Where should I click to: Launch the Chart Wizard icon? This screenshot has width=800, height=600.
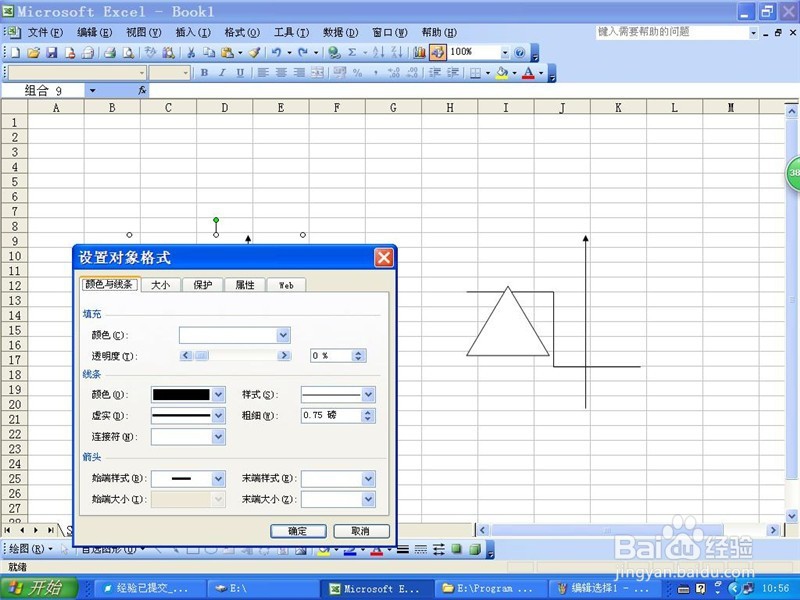(419, 53)
